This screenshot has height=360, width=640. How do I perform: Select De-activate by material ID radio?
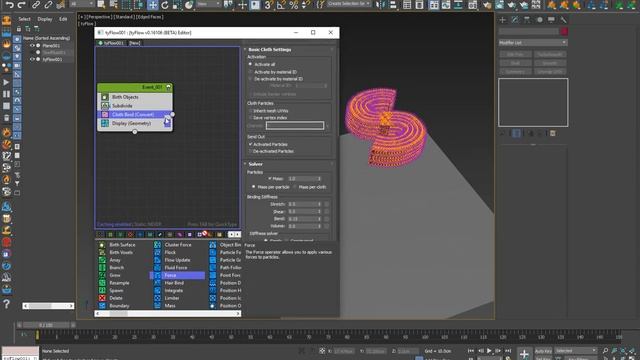tap(251, 79)
